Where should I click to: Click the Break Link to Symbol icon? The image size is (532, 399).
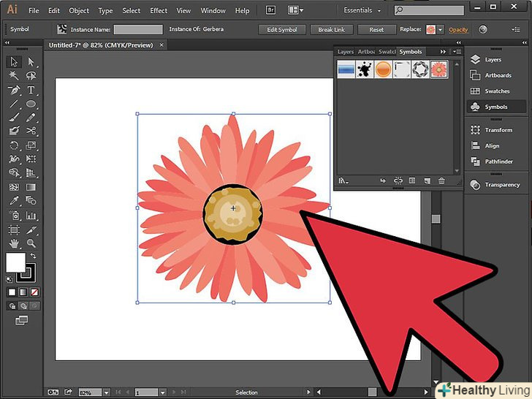tap(398, 180)
